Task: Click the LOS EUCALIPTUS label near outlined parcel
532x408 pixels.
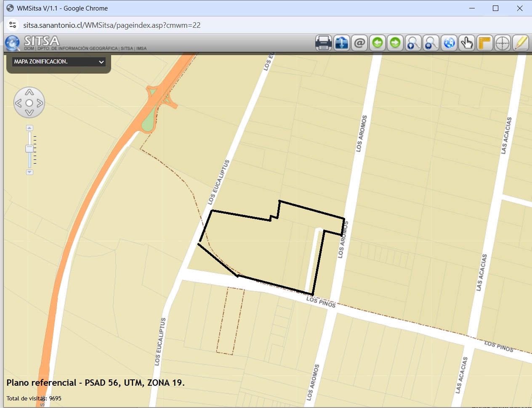Action: [x=219, y=182]
